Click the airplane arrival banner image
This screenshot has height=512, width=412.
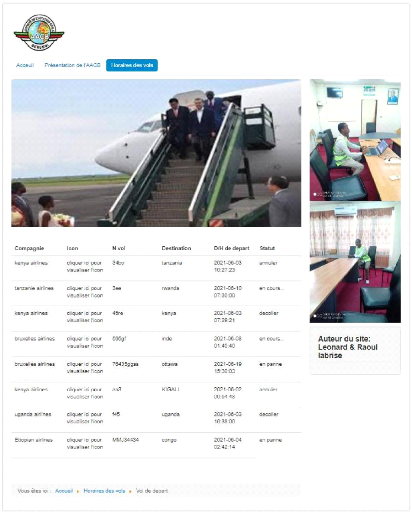[156, 153]
